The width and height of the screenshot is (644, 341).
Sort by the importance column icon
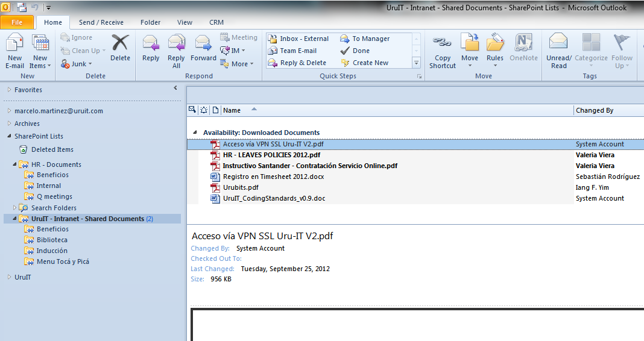(x=192, y=110)
